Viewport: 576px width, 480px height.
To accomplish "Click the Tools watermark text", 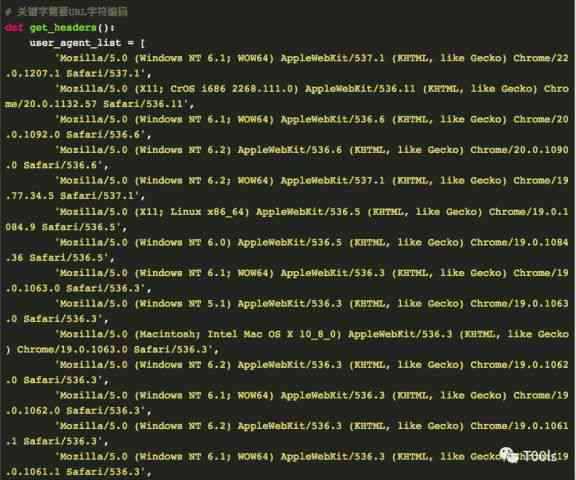I will click(x=539, y=456).
